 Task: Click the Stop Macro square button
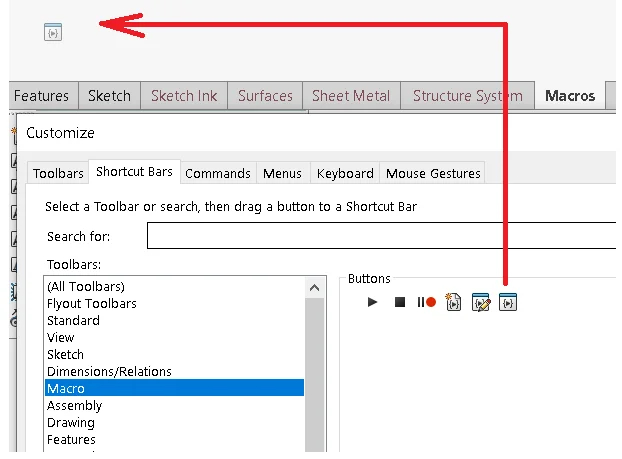[x=399, y=302]
